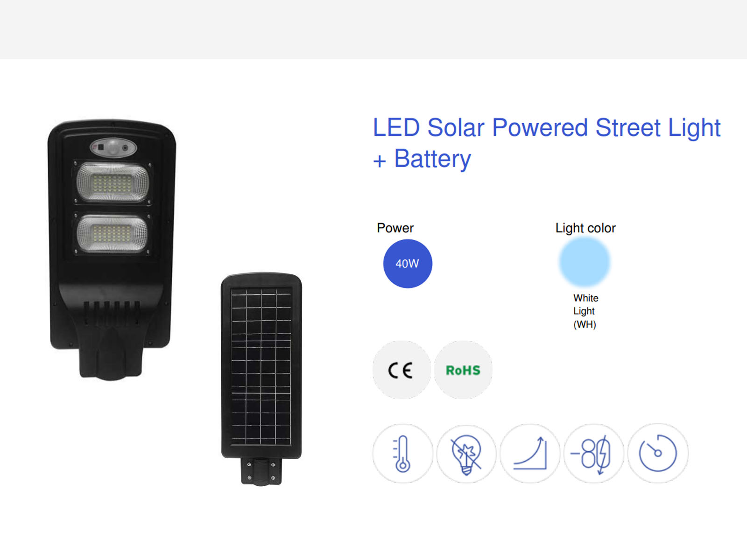Click the LED Solar Powered Street Light title
The image size is (747, 560).
(546, 143)
